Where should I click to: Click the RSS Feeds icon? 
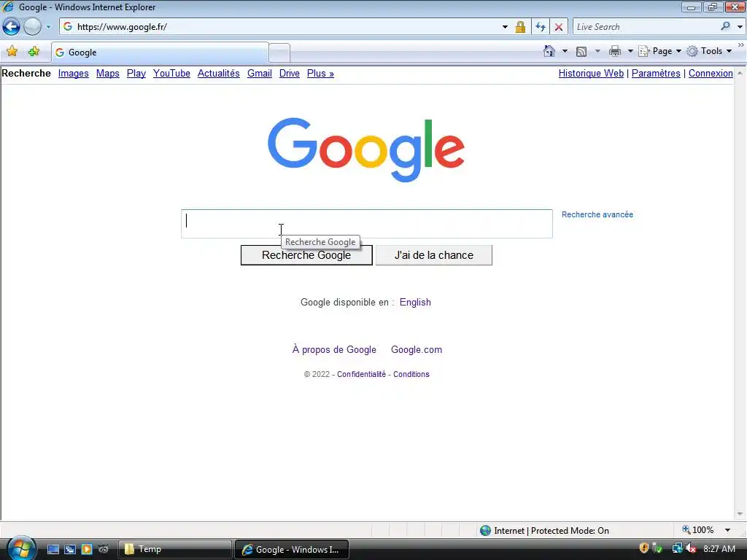coord(581,52)
